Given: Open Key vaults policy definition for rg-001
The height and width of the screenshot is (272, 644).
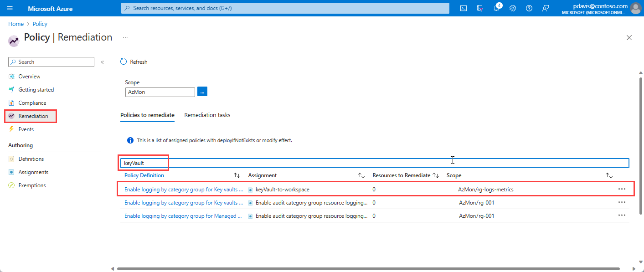Looking at the screenshot, I should click(x=184, y=203).
